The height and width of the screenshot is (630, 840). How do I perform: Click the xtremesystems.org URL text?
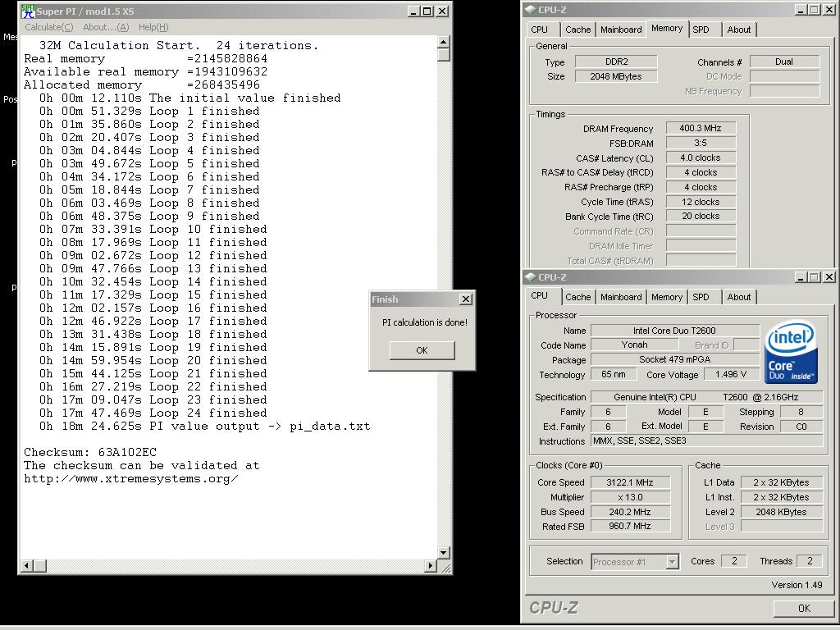(x=131, y=479)
